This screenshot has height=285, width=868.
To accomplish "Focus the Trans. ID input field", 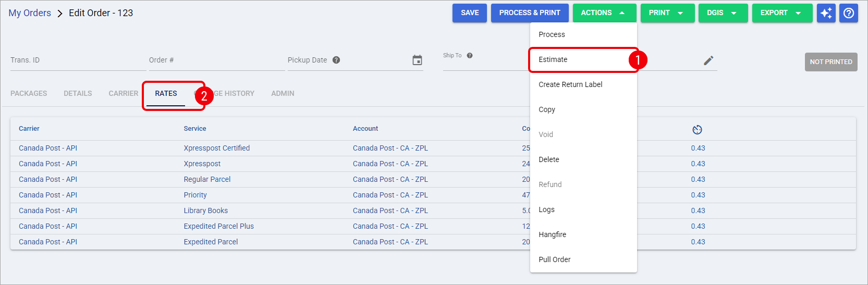I will pyautogui.click(x=78, y=60).
